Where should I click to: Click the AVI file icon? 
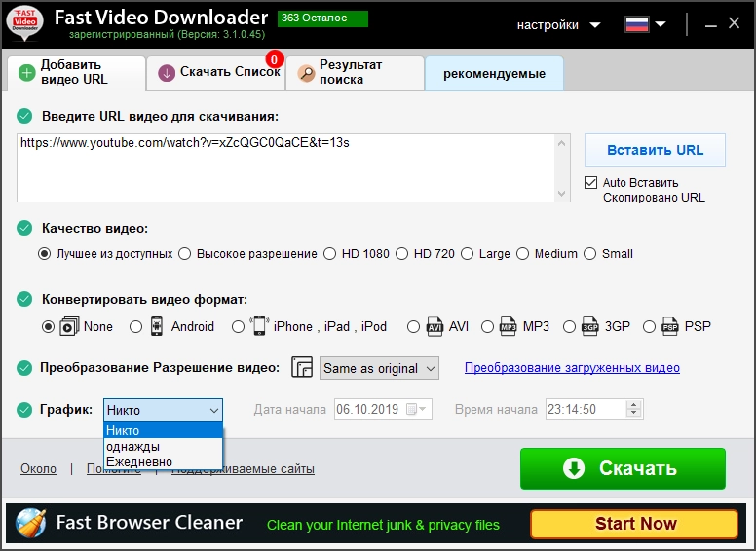tap(435, 326)
